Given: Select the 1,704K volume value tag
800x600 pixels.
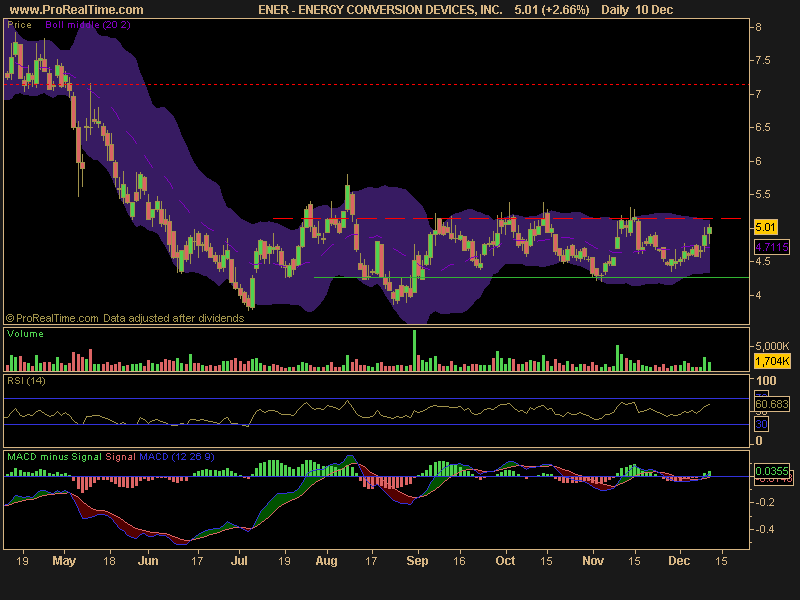Looking at the screenshot, I should pos(772,361).
